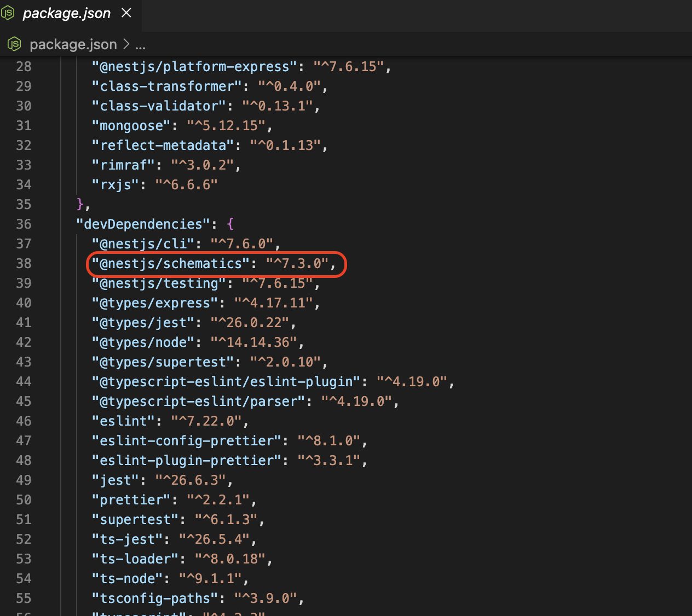
Task: Click the closing brace on line 35
Action: click(80, 204)
